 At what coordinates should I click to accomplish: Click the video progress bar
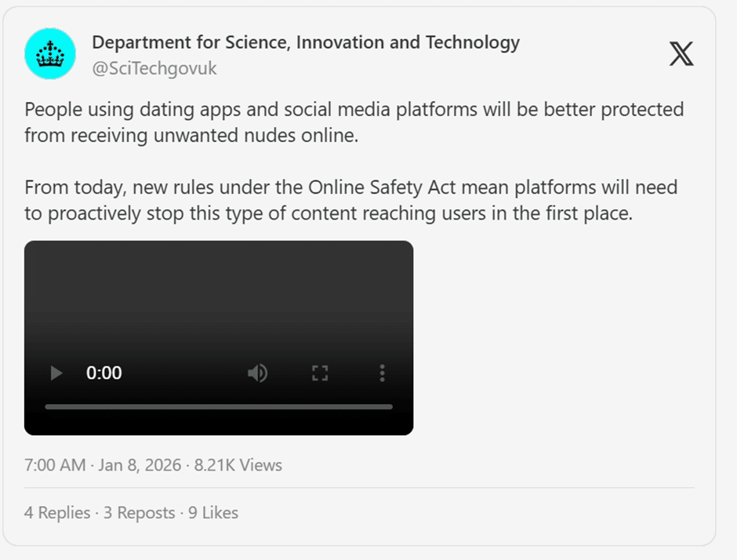219,407
